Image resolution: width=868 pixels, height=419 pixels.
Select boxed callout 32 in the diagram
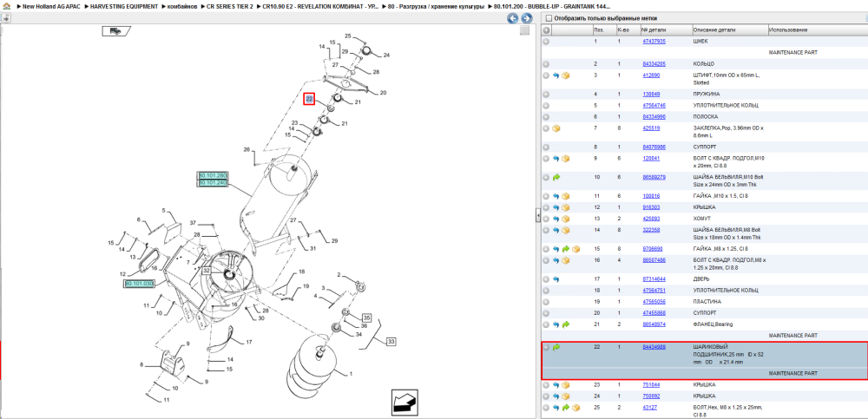(206, 271)
